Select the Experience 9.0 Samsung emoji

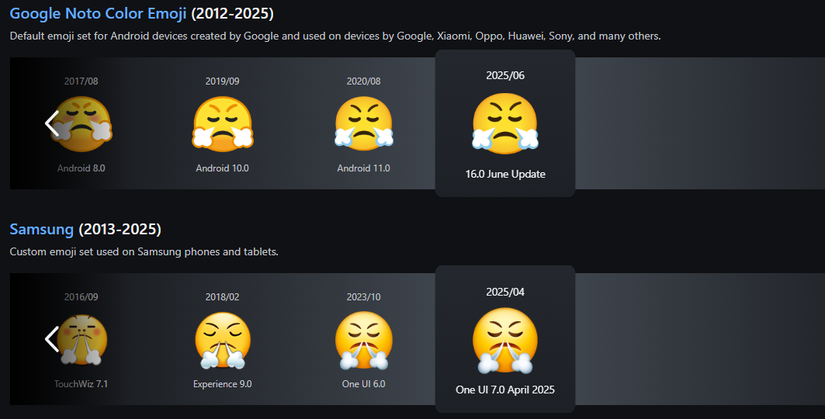click(223, 340)
